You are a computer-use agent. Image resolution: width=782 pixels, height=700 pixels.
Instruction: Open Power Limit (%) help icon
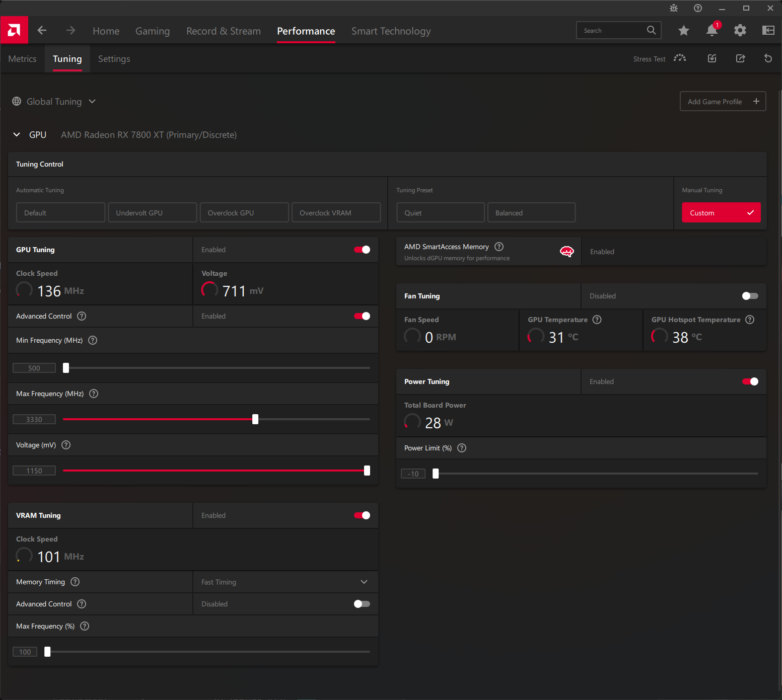tap(462, 448)
